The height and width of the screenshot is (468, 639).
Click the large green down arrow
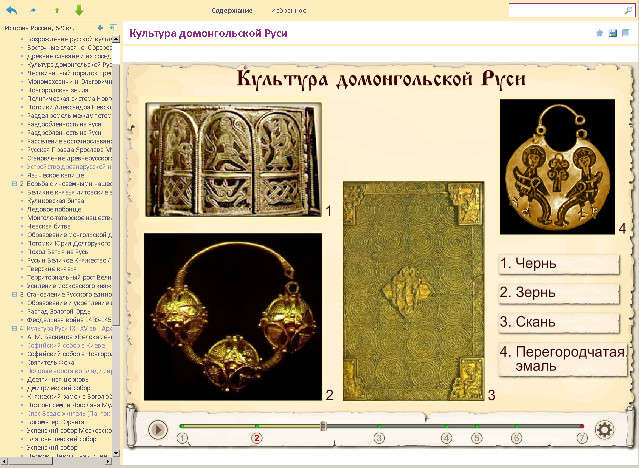[x=79, y=10]
